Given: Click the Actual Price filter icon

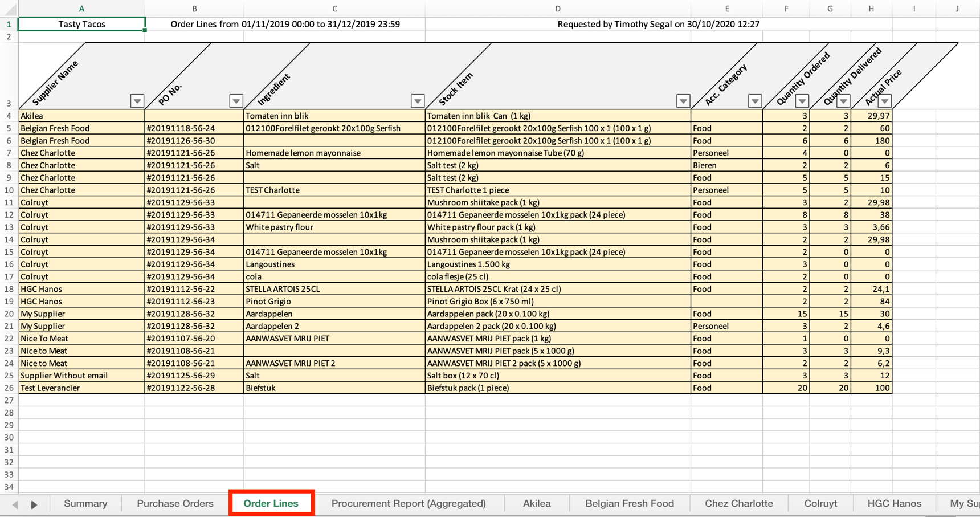Looking at the screenshot, I should [885, 101].
